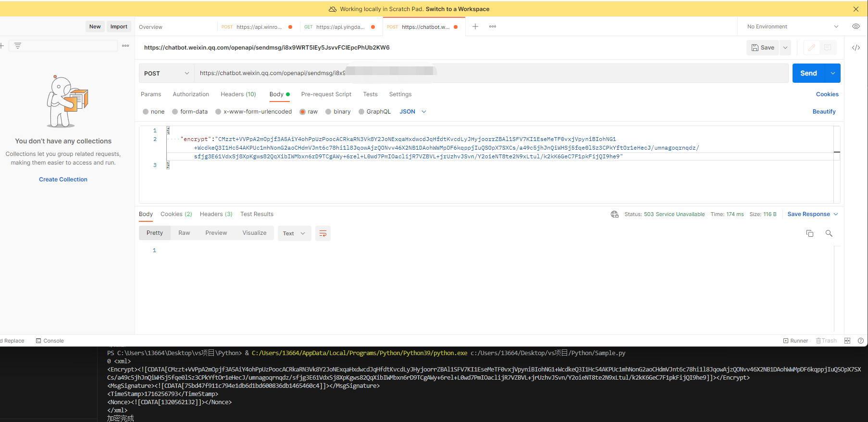Open a new request tab with the plus icon

[475, 26]
